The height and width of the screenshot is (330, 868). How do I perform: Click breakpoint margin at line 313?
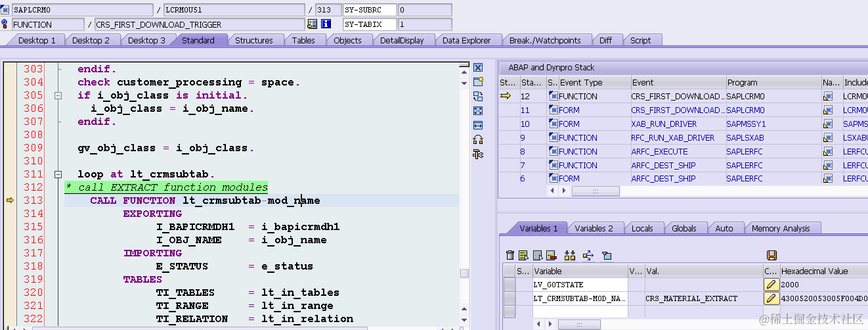tap(9, 200)
